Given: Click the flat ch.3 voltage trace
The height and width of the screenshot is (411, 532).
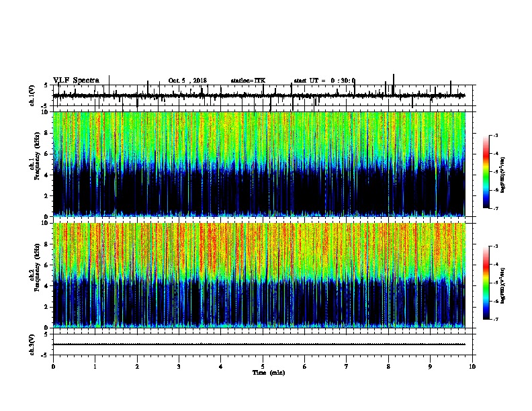Looking at the screenshot, I should tap(259, 345).
